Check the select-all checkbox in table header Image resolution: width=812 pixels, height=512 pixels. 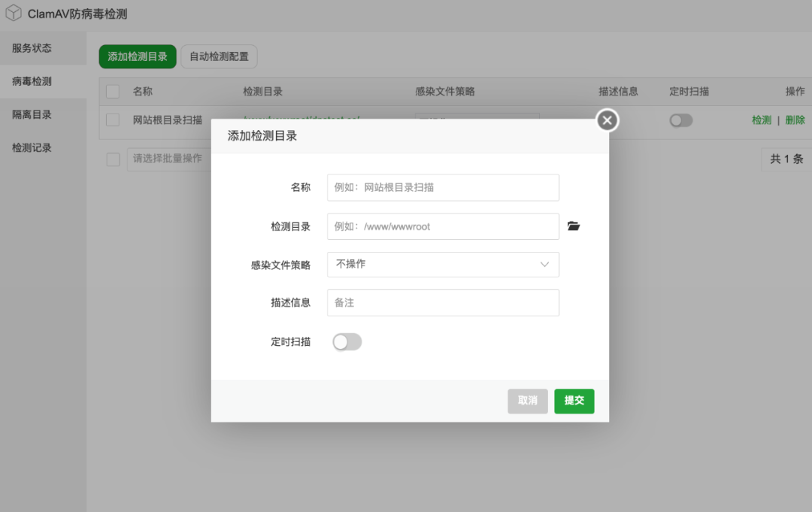coord(113,91)
